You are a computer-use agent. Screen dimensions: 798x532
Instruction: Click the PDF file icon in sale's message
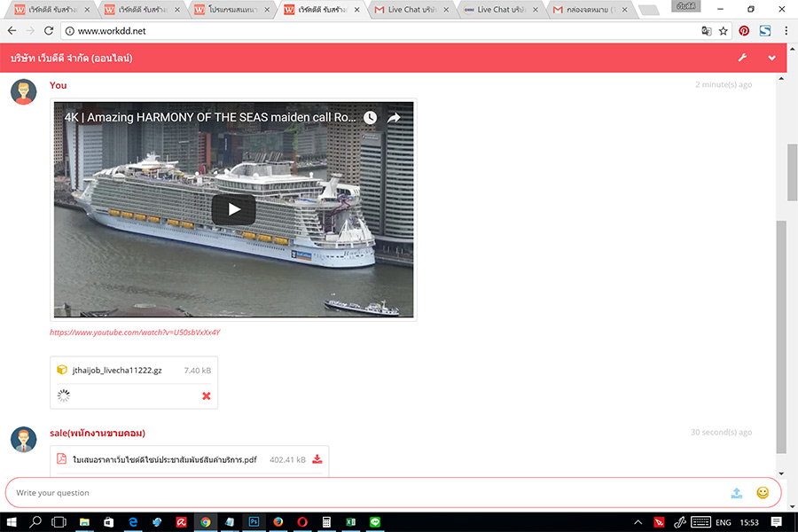(x=61, y=458)
